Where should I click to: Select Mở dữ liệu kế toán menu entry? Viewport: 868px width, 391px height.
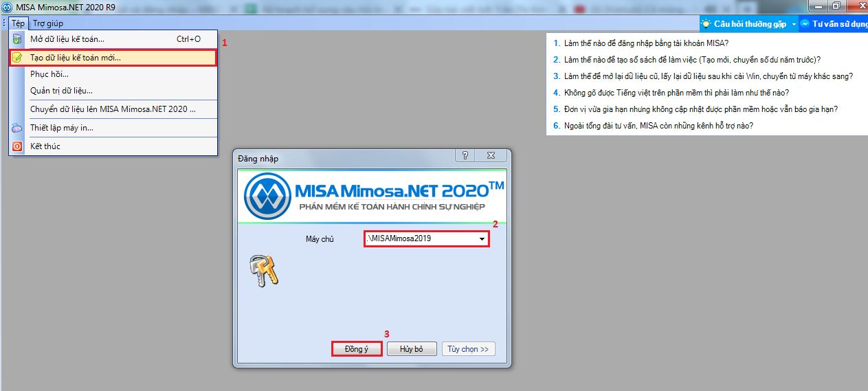[113, 39]
